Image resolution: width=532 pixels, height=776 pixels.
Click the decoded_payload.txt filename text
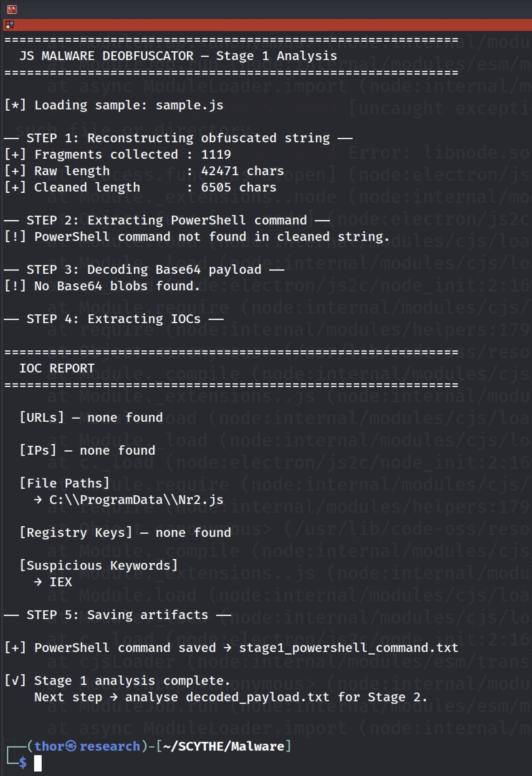257,697
